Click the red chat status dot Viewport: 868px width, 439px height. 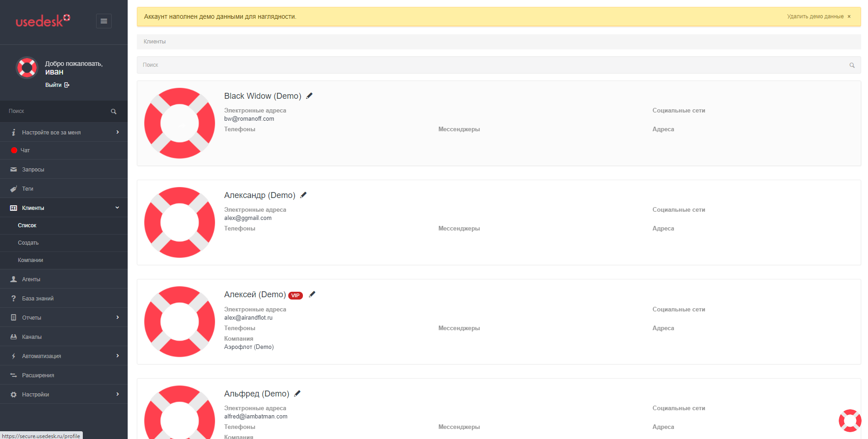click(x=14, y=150)
